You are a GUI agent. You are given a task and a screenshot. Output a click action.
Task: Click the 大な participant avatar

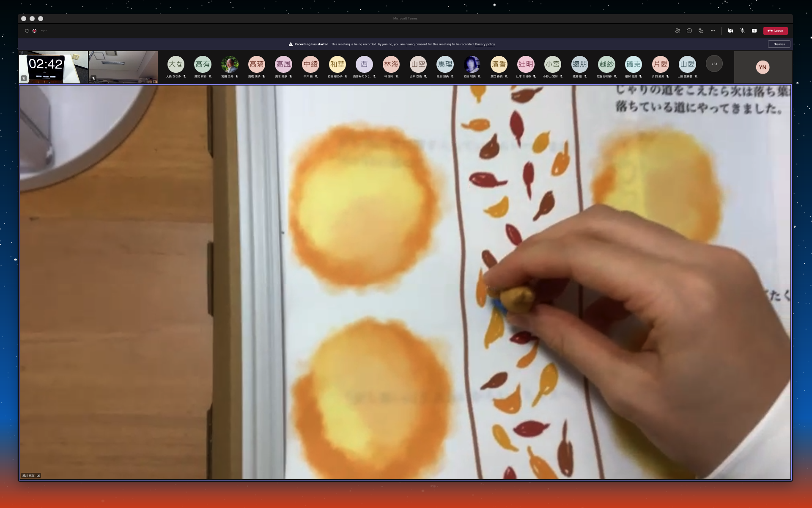[x=176, y=64]
